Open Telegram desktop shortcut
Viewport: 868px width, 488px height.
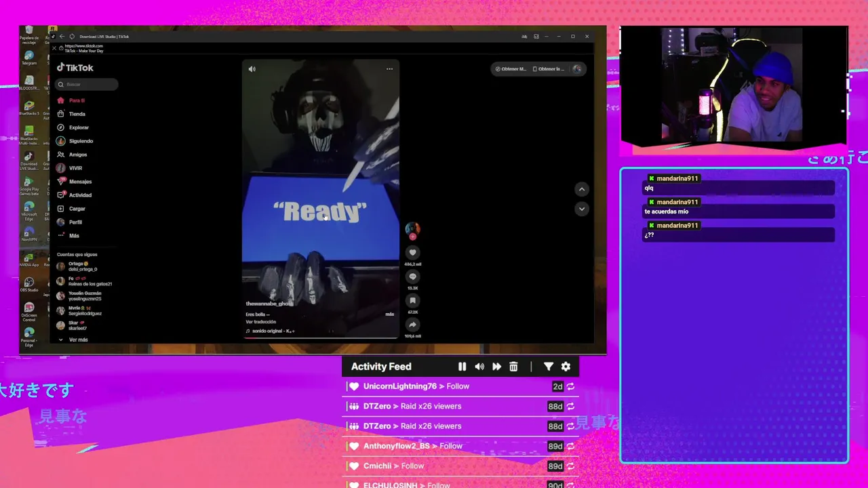28,58
